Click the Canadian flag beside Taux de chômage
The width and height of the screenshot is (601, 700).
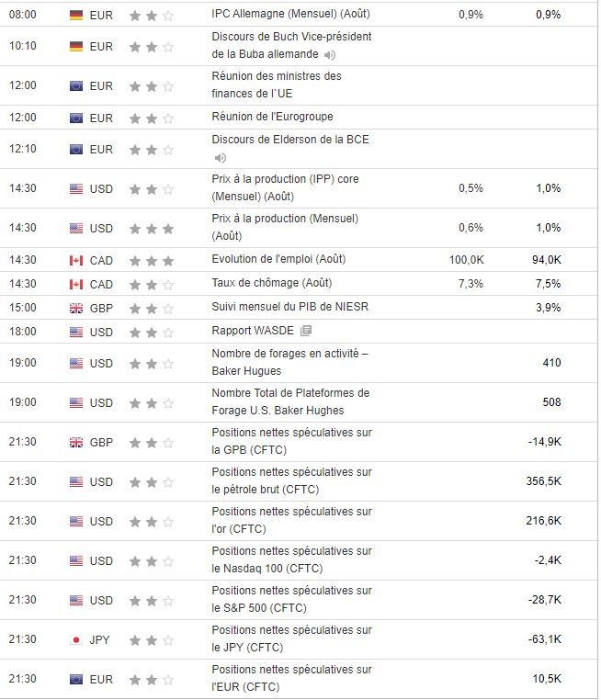[77, 284]
